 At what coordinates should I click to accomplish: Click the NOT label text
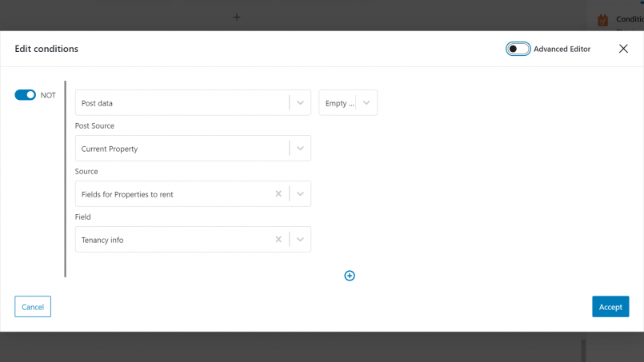click(x=48, y=95)
